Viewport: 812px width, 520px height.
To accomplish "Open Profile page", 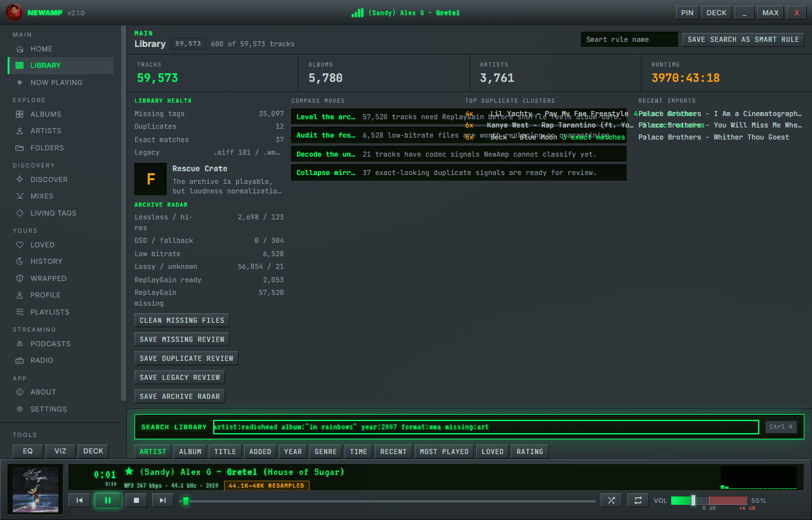I will tap(61, 295).
